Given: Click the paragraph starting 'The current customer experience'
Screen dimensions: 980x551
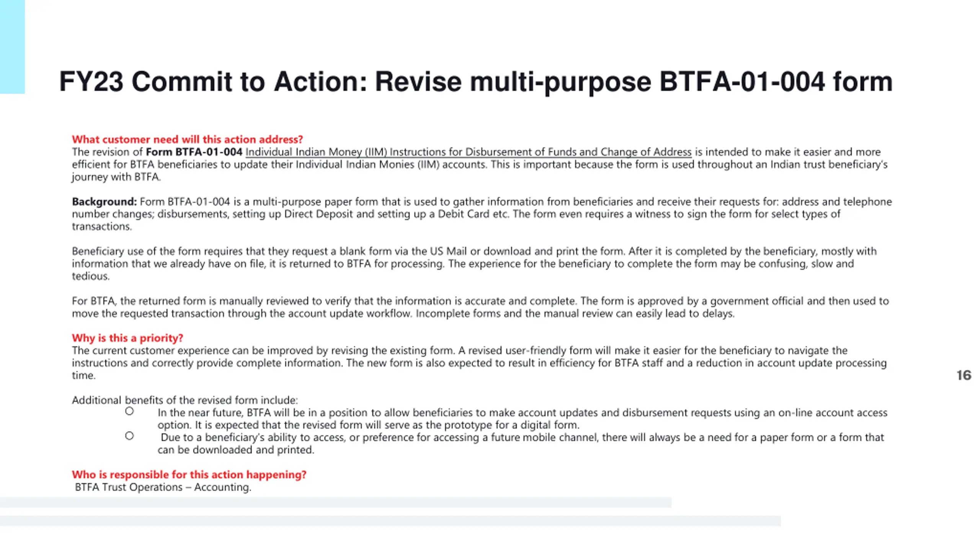Looking at the screenshot, I should (x=479, y=363).
